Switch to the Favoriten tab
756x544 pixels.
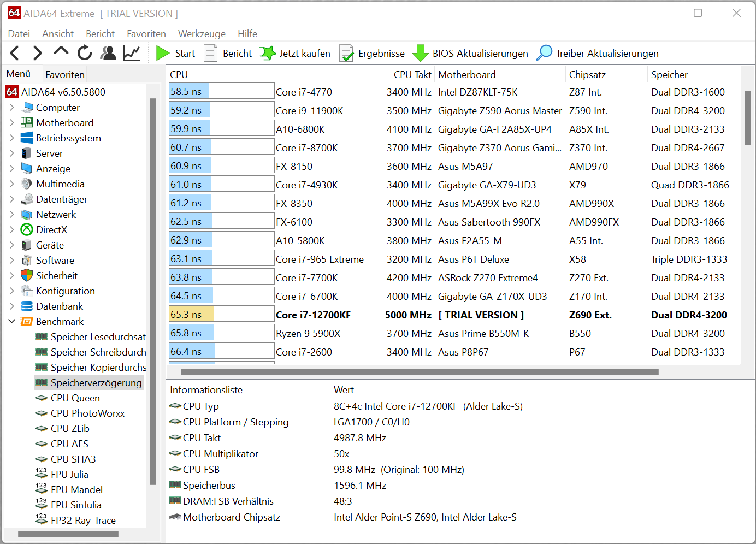(64, 74)
